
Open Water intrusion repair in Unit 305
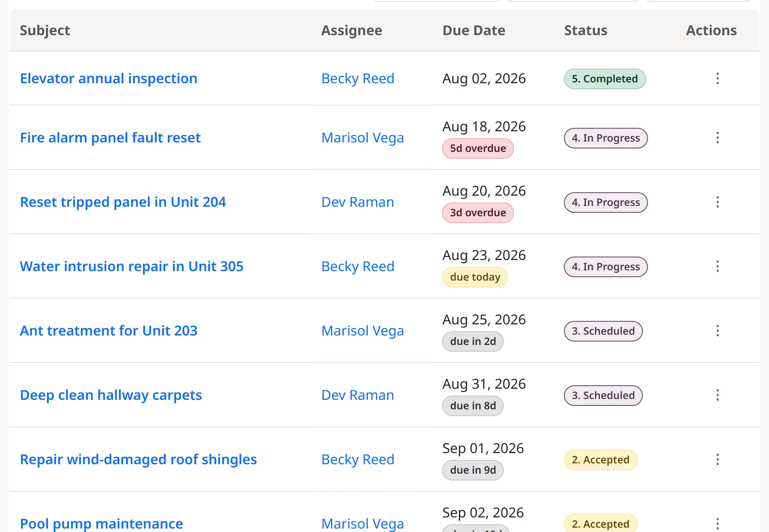tap(132, 266)
